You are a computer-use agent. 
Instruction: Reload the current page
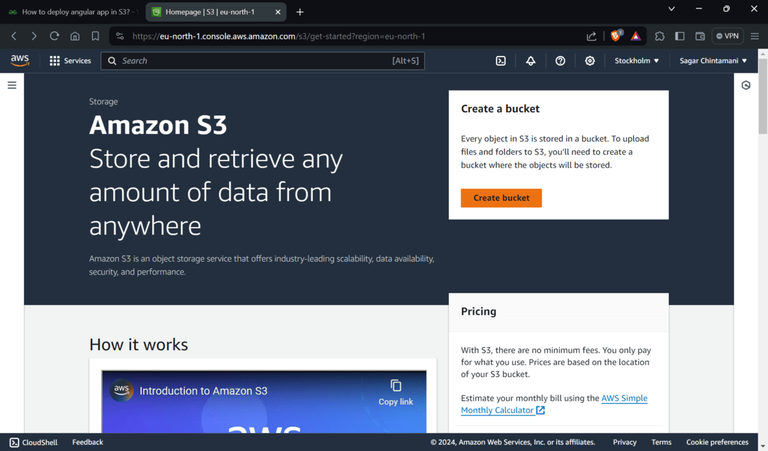(x=54, y=36)
